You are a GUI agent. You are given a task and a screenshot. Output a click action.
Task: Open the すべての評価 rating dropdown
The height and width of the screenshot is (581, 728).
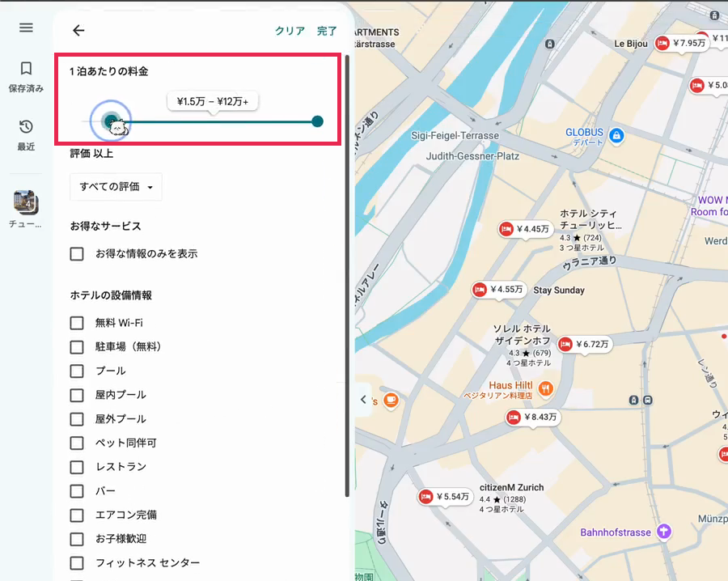click(x=116, y=187)
